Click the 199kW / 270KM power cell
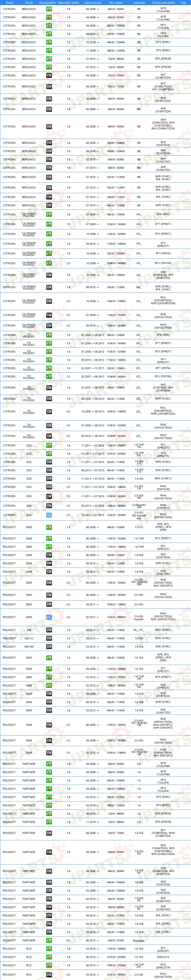The height and width of the screenshot is (980, 191). click(116, 965)
